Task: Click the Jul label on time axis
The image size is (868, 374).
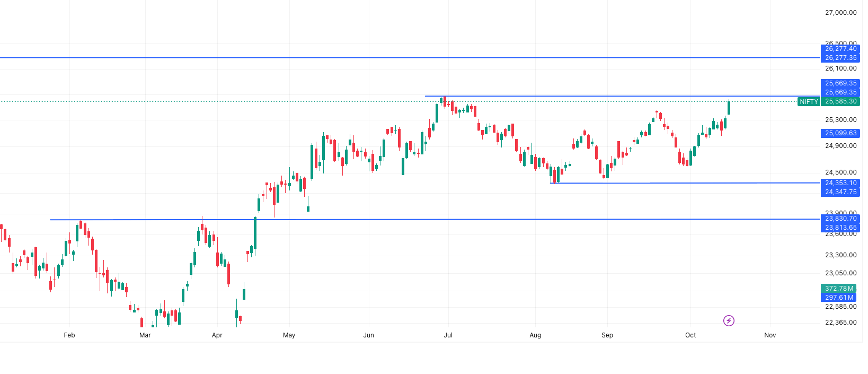Action: point(448,335)
